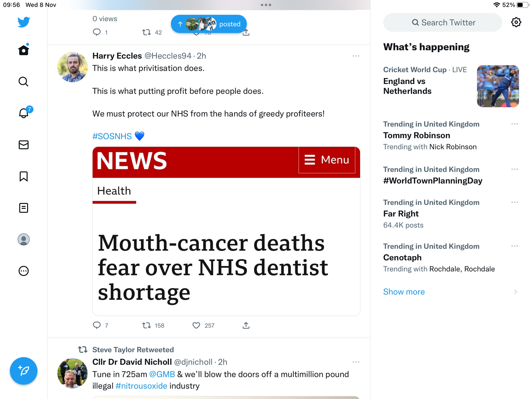Retweet the top tweet with 42 retweets
Screen dimensions: 532x399
[147, 32]
